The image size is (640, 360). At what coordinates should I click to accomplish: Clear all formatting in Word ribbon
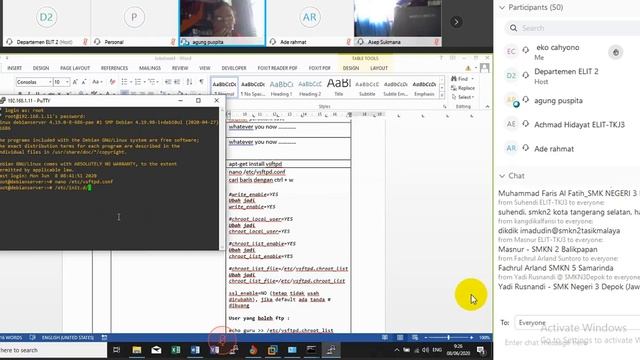[x=112, y=82]
